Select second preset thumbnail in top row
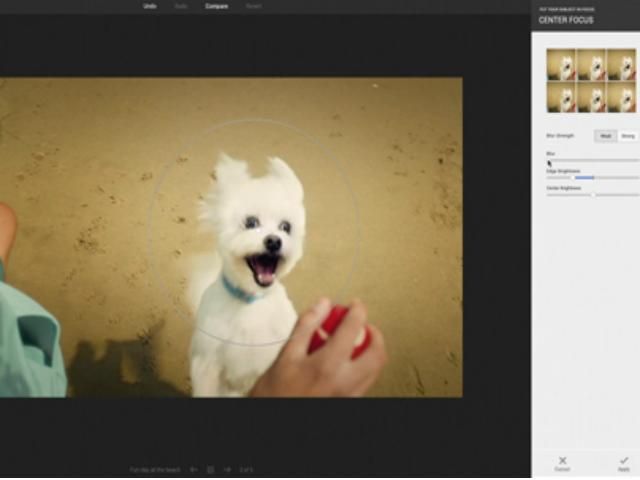This screenshot has height=480, width=640. tap(590, 66)
